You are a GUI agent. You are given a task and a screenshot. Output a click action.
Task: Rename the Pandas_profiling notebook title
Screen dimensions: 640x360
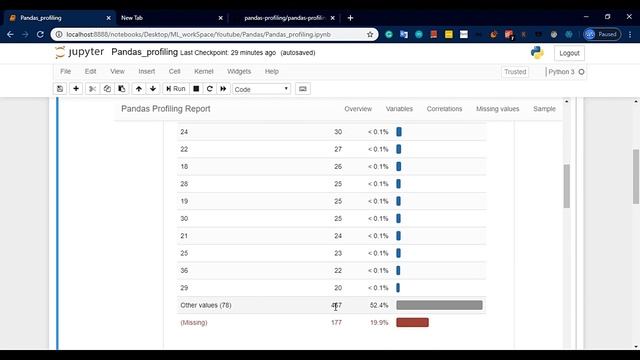(144, 52)
